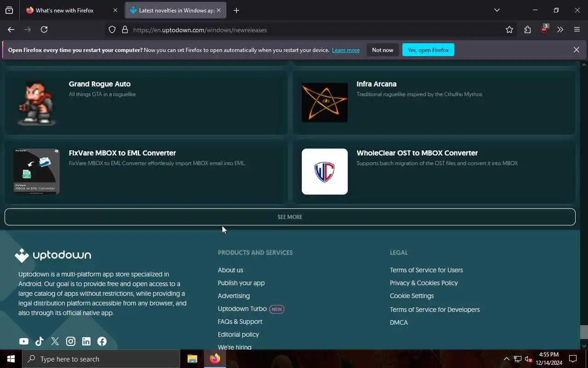The height and width of the screenshot is (368, 588).
Task: Click the Firefox taskbar icon
Action: pyautogui.click(x=215, y=359)
